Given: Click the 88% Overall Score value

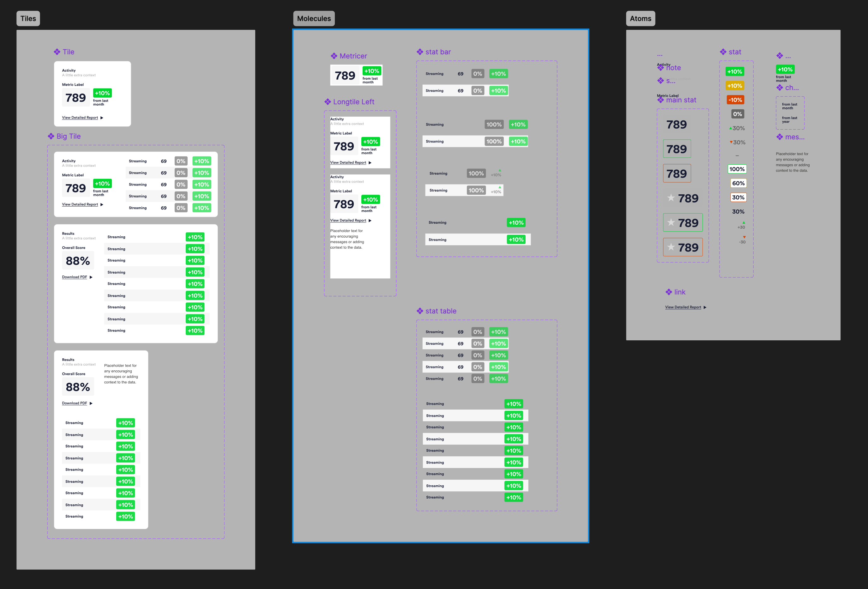Looking at the screenshot, I should tap(77, 260).
